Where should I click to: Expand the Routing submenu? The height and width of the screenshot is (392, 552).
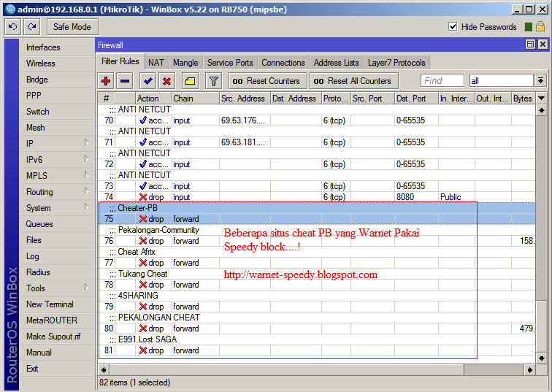tap(57, 192)
